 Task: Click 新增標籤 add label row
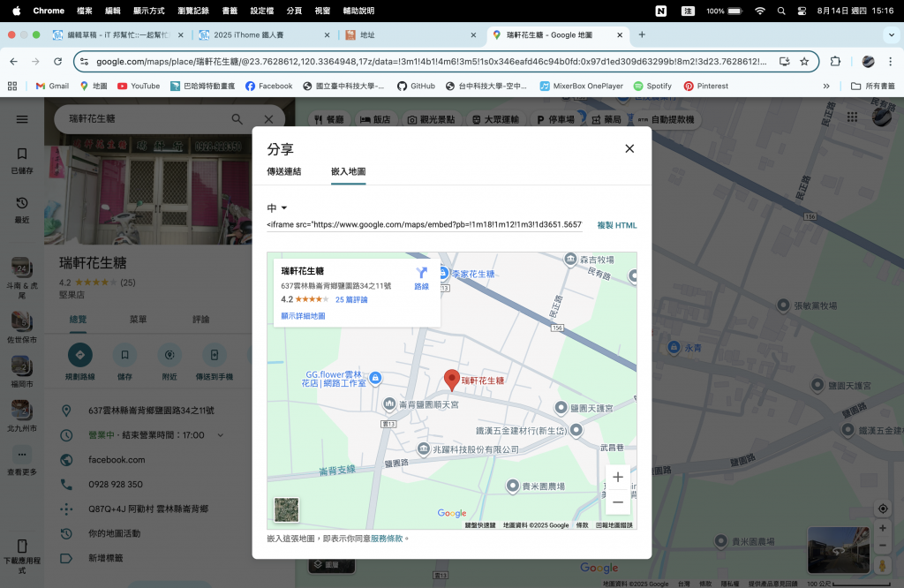coord(148,558)
